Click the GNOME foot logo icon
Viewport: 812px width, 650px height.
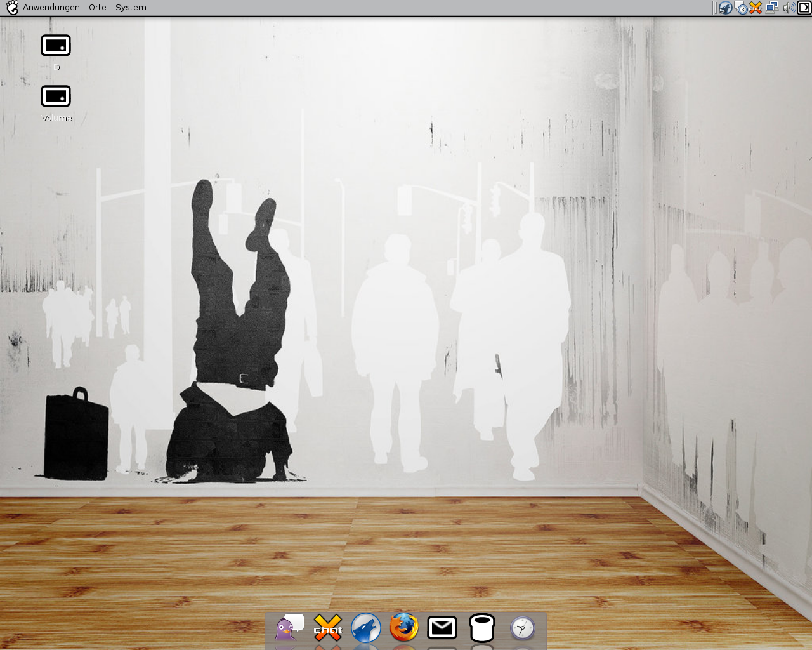coord(12,8)
